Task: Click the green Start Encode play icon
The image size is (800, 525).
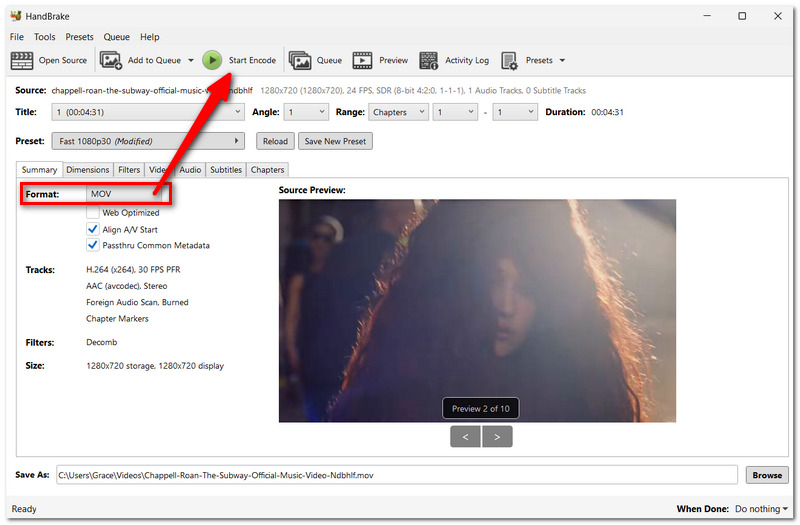Action: click(x=212, y=60)
